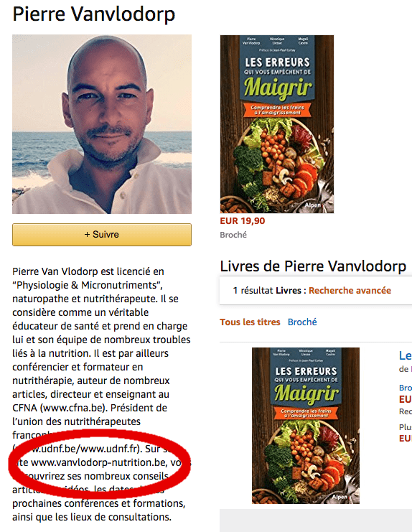Select the Tous les titres filter
Image resolution: width=412 pixels, height=532 pixels.
click(x=250, y=322)
